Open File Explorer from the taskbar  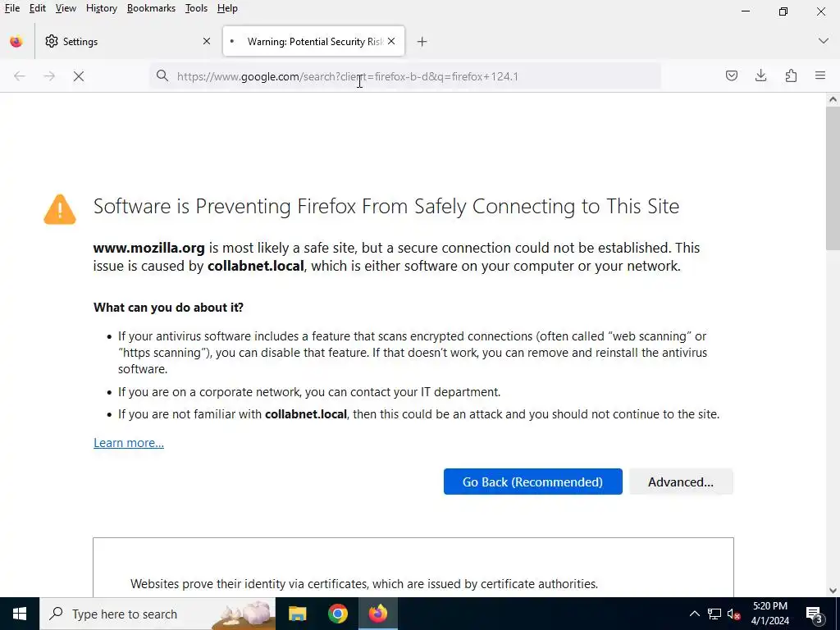tap(298, 614)
